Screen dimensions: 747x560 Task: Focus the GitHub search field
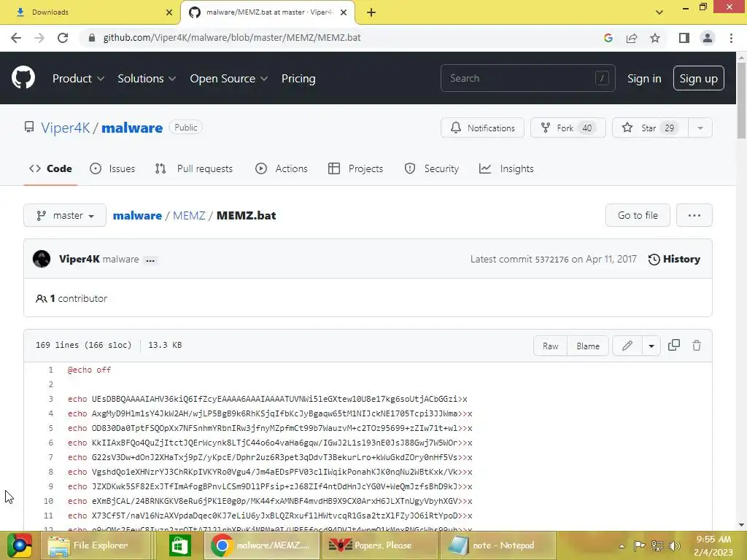[528, 78]
